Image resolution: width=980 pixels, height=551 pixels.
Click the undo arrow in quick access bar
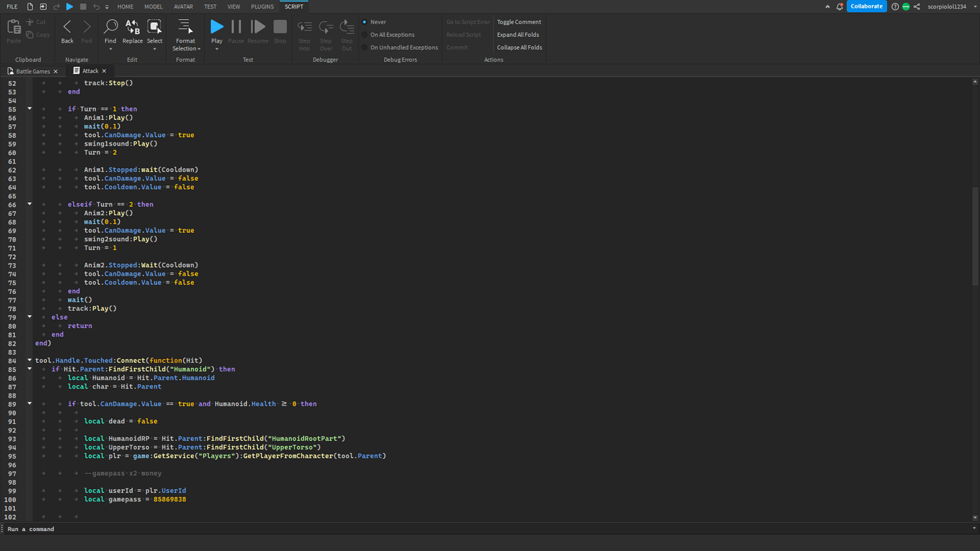97,6
